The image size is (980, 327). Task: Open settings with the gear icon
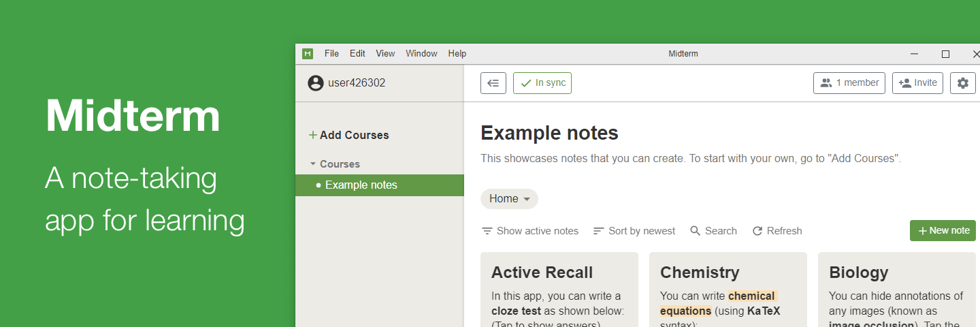click(962, 83)
